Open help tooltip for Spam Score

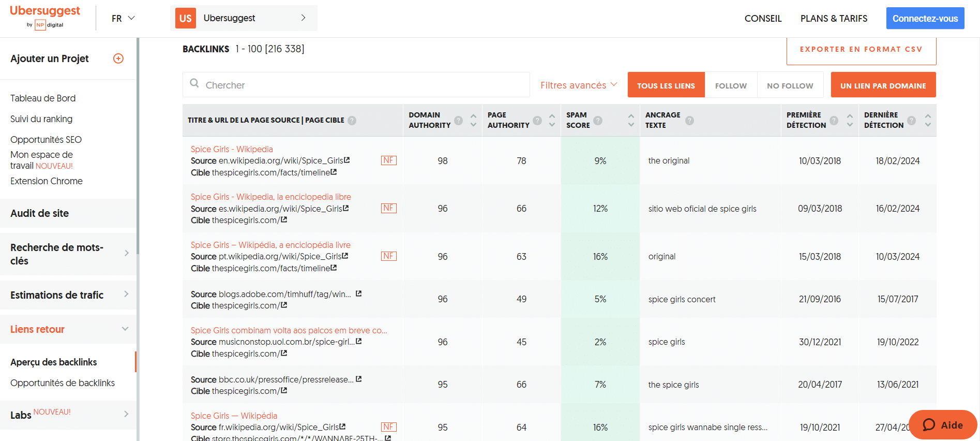point(598,121)
